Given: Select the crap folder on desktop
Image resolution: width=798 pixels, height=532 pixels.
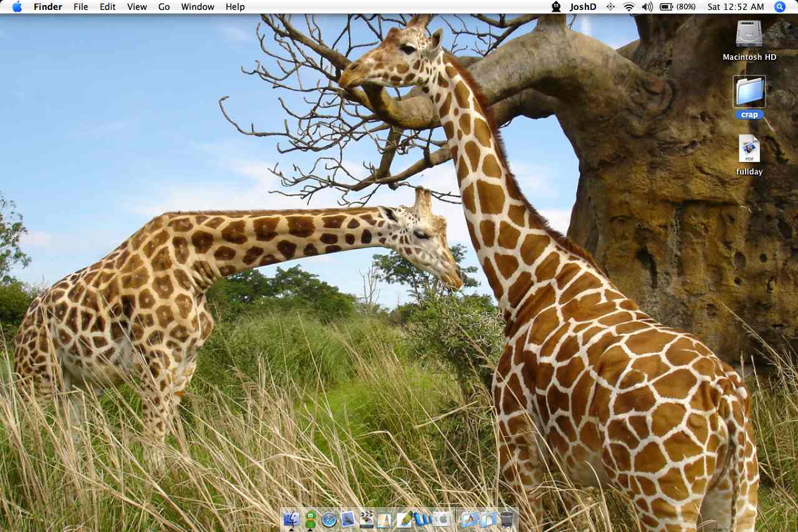Looking at the screenshot, I should coord(749,92).
